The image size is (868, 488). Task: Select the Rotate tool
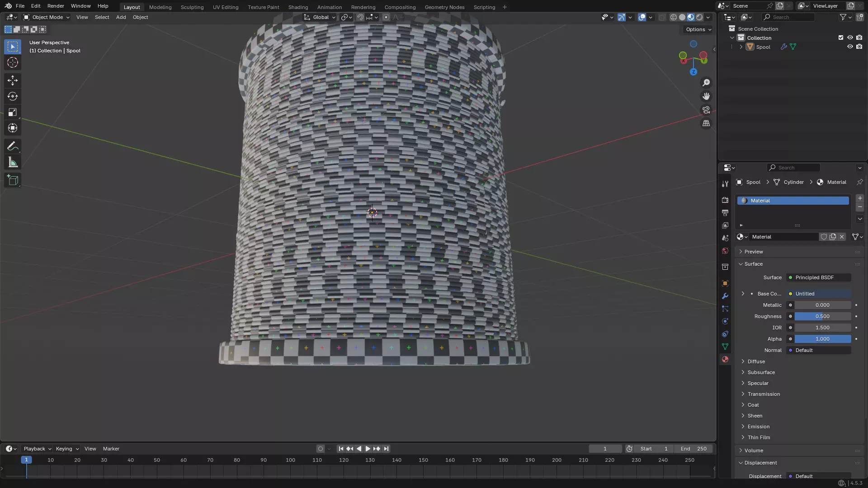[13, 96]
